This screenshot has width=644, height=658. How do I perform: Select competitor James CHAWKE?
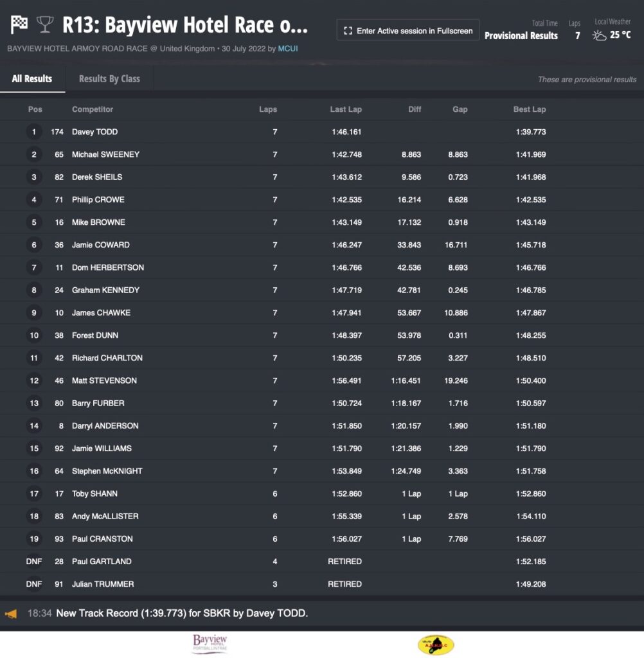coord(101,313)
